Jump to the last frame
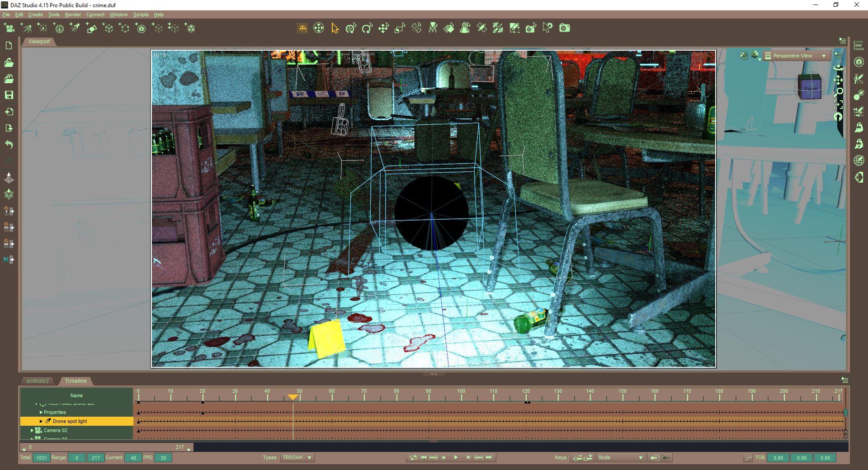Image resolution: width=868 pixels, height=470 pixels. click(489, 458)
